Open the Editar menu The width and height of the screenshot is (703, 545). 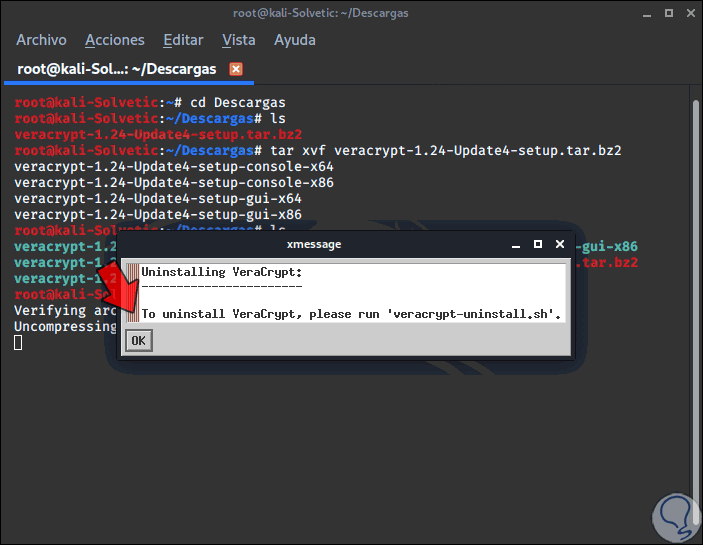click(x=183, y=40)
